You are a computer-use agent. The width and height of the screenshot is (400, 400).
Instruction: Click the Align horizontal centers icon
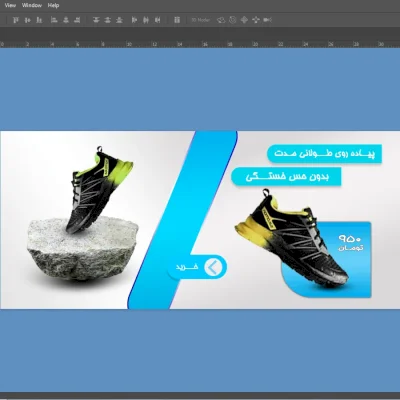click(x=66, y=20)
